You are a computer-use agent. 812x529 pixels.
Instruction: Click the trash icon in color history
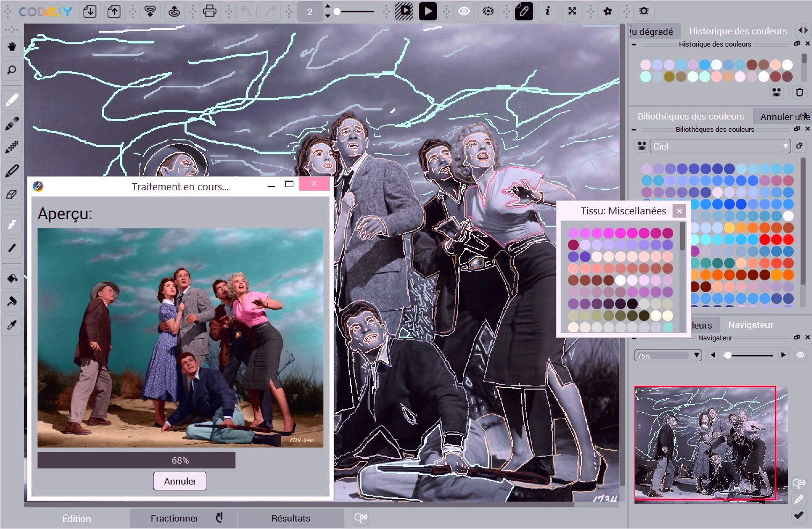[799, 92]
